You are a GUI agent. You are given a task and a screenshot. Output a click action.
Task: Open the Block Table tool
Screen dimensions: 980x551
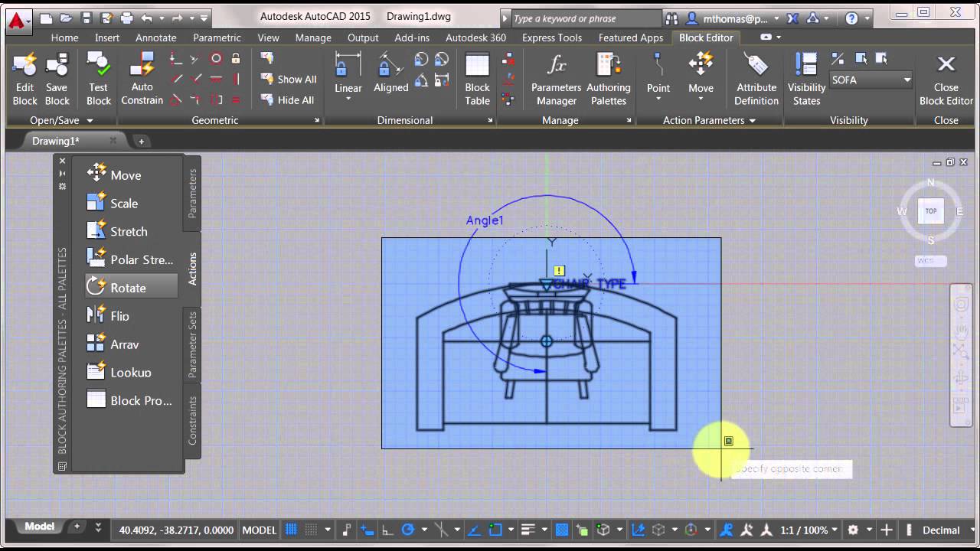(x=477, y=80)
